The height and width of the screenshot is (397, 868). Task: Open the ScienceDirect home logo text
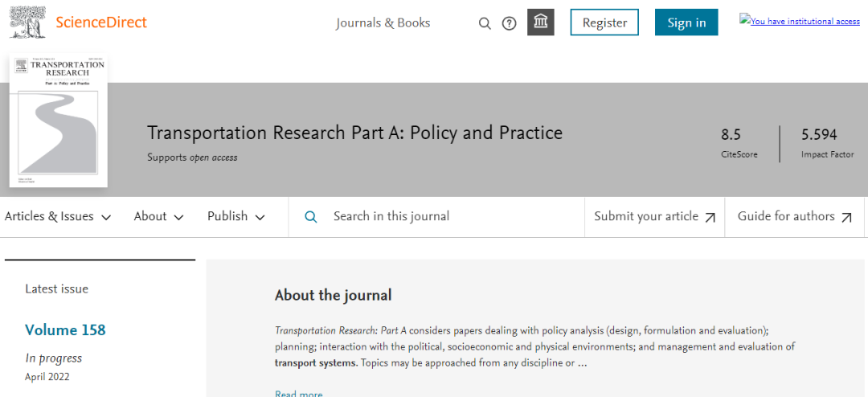coord(101,23)
